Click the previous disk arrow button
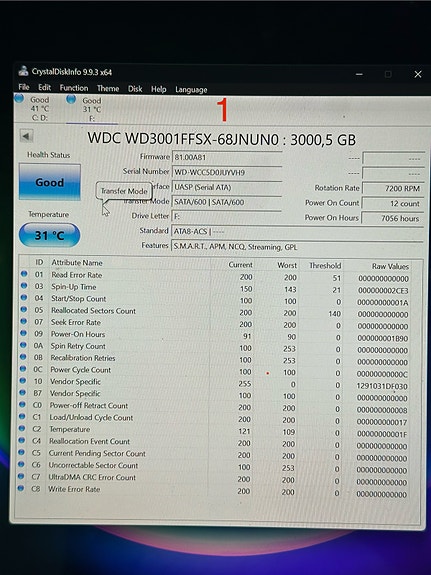The image size is (431, 575). click(x=26, y=136)
